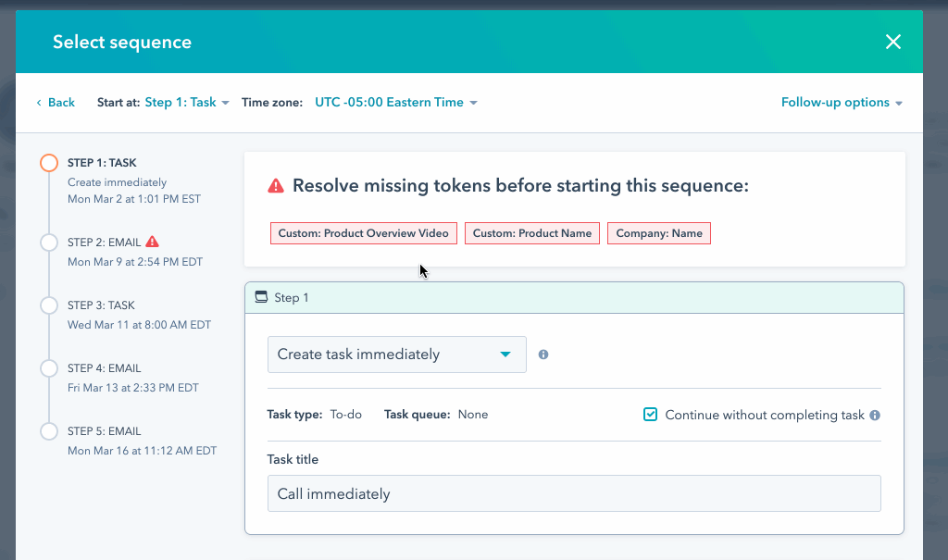Select the orange Step 1 timeline circle
Image resolution: width=948 pixels, height=560 pixels.
coord(48,162)
